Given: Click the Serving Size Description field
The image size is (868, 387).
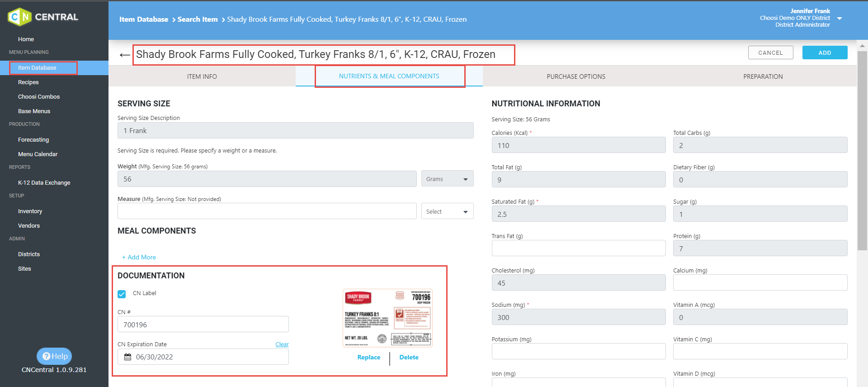Looking at the screenshot, I should click(x=296, y=130).
